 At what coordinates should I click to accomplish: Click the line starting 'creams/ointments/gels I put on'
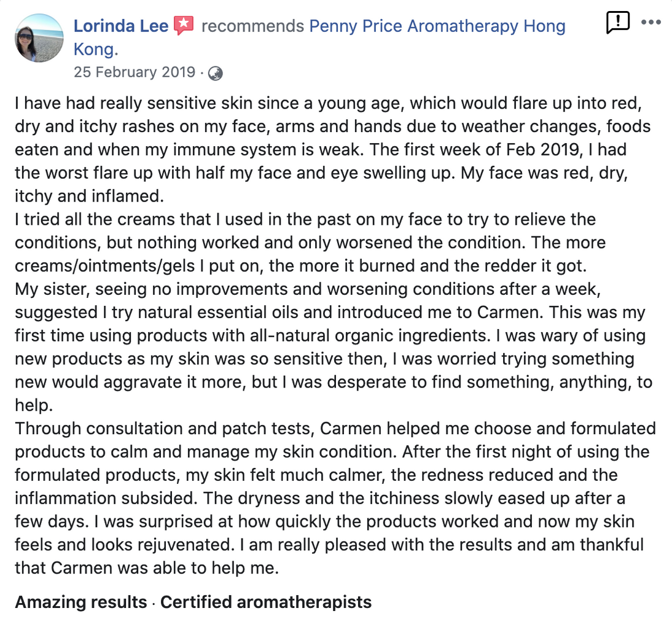pos(300,266)
